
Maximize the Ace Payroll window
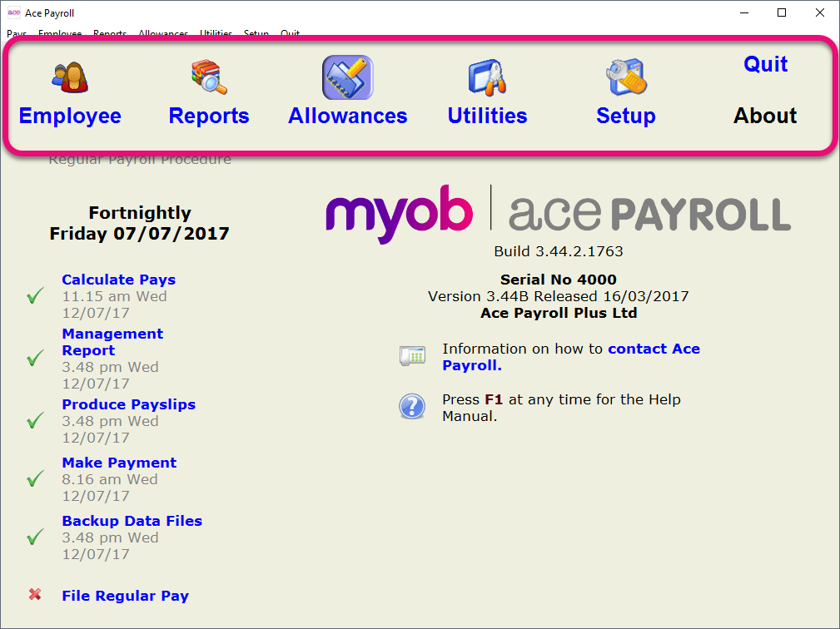tap(782, 12)
